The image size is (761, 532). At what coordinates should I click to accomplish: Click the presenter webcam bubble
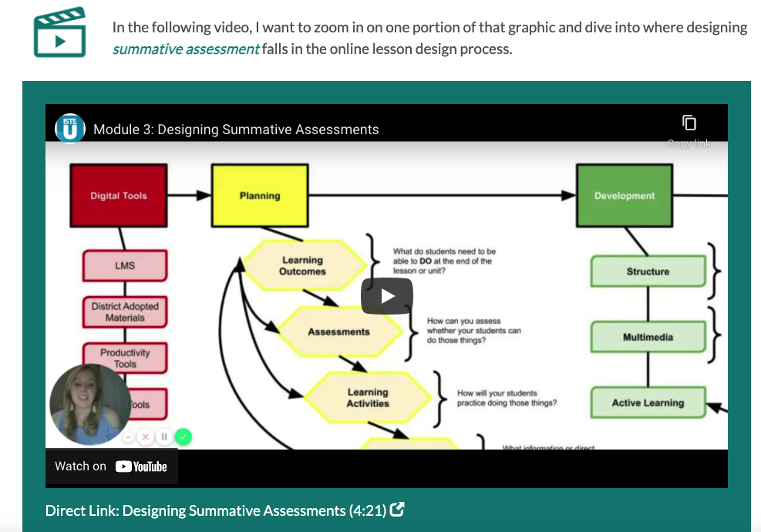[x=89, y=404]
